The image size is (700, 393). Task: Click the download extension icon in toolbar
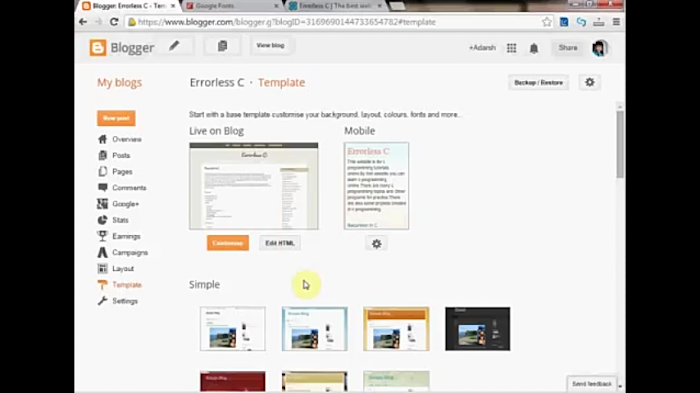click(599, 22)
